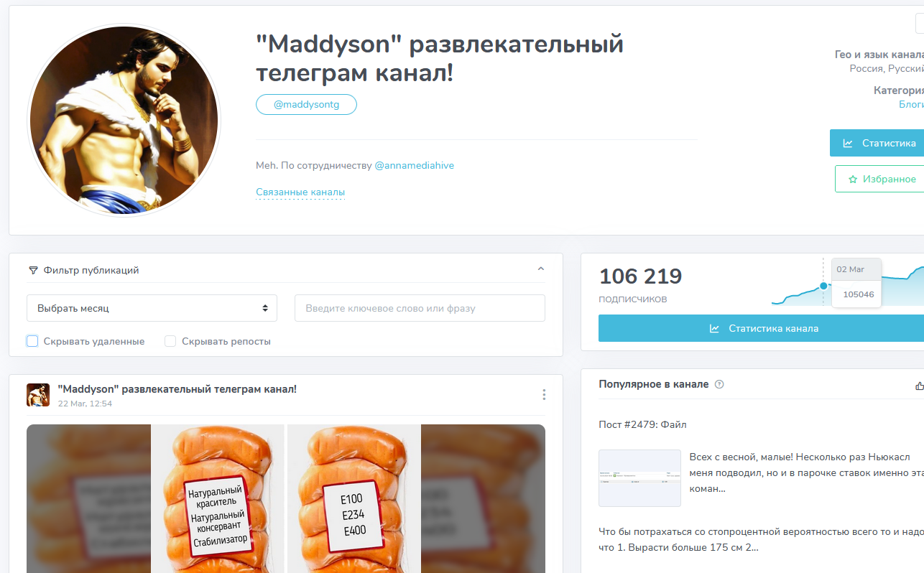This screenshot has width=924, height=573.
Task: Focus the keyword search input field
Action: [420, 308]
